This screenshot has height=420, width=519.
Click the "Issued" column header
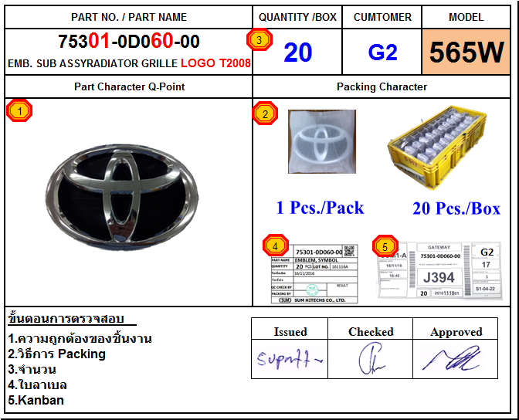(290, 332)
